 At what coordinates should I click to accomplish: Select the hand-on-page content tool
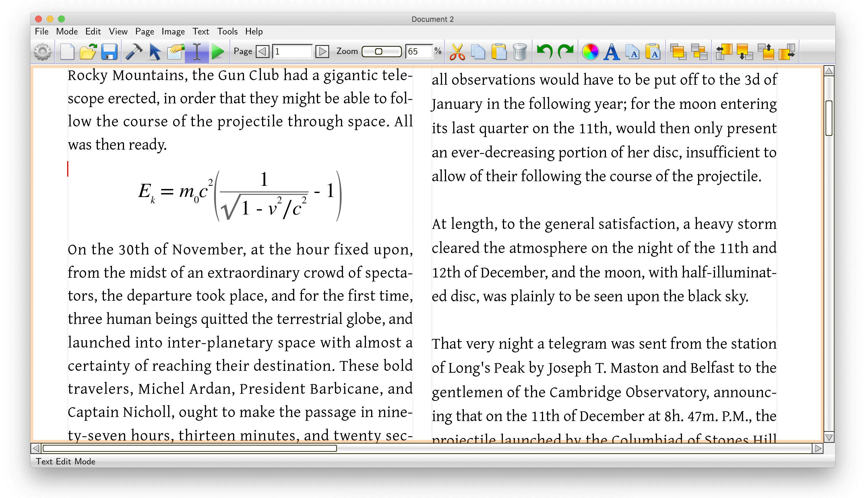[x=176, y=52]
